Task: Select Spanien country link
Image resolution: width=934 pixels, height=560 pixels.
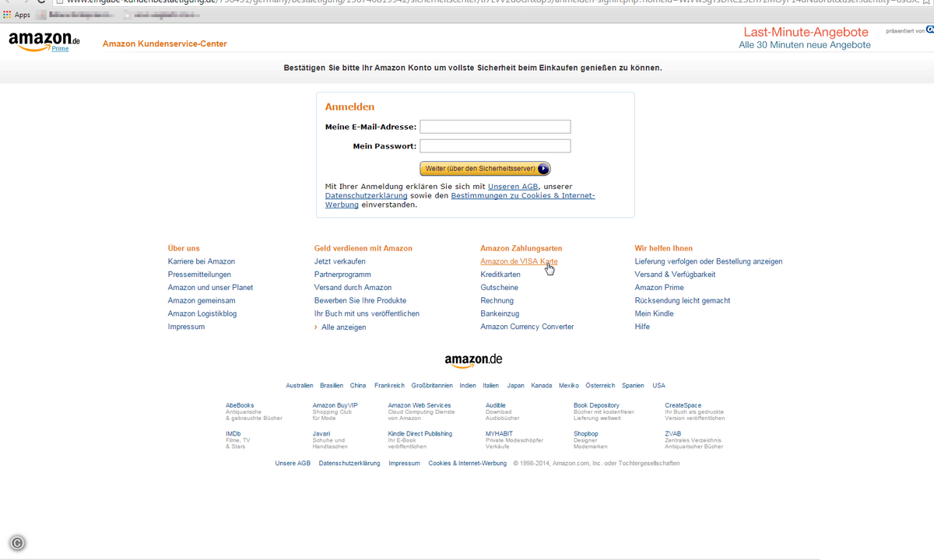Action: [x=633, y=386]
